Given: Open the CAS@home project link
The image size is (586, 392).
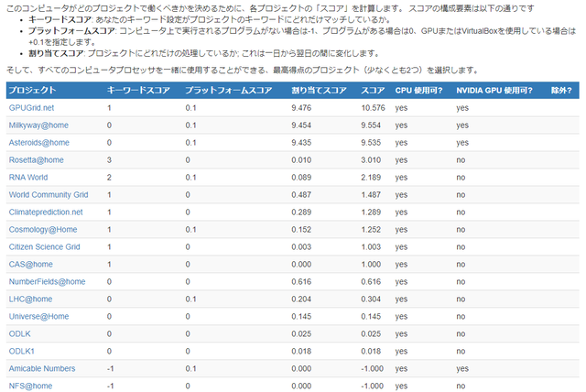Looking at the screenshot, I should (30, 264).
